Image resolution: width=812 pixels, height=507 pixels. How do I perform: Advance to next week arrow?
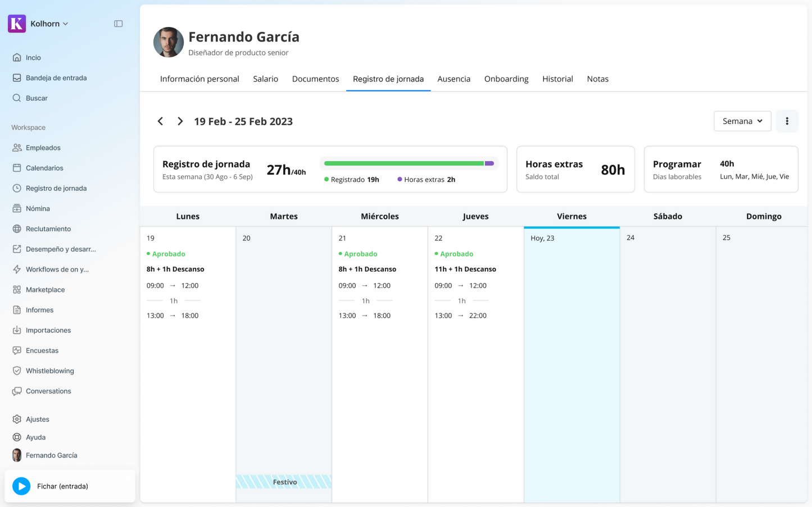tap(180, 121)
